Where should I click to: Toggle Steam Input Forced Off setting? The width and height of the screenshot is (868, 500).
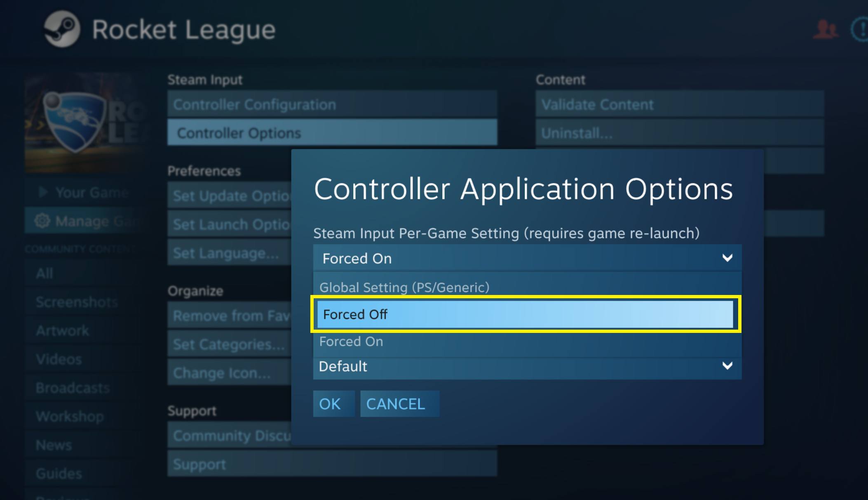(x=525, y=314)
